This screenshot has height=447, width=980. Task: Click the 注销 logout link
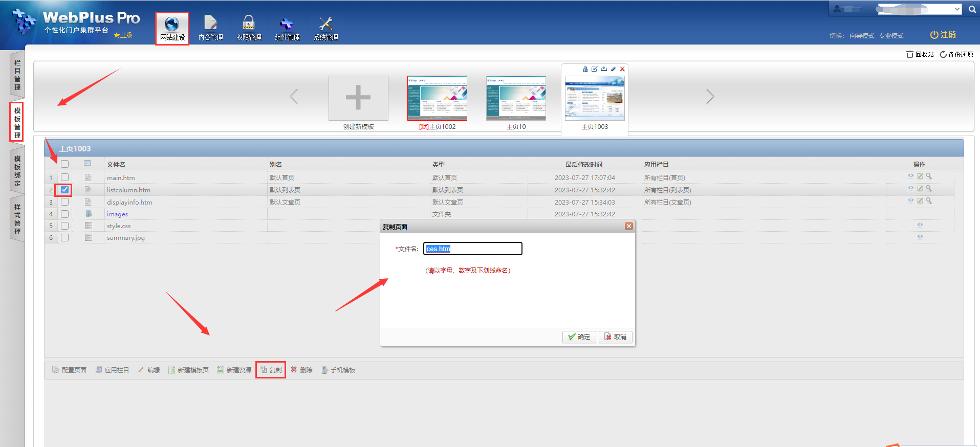point(943,35)
